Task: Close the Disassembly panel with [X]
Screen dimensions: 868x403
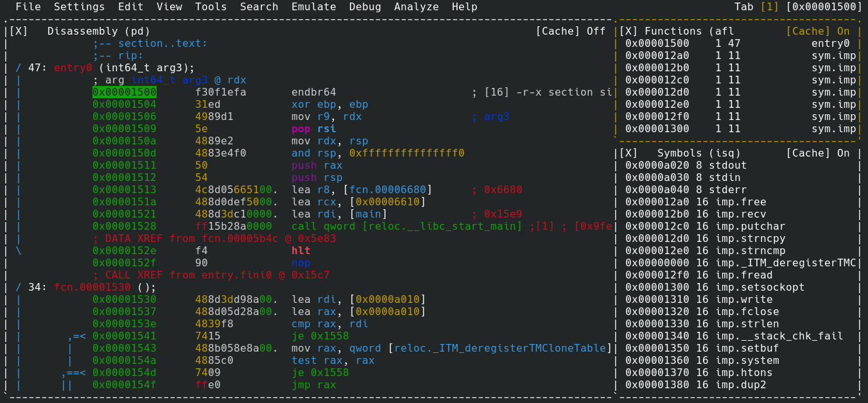Action: 19,31
